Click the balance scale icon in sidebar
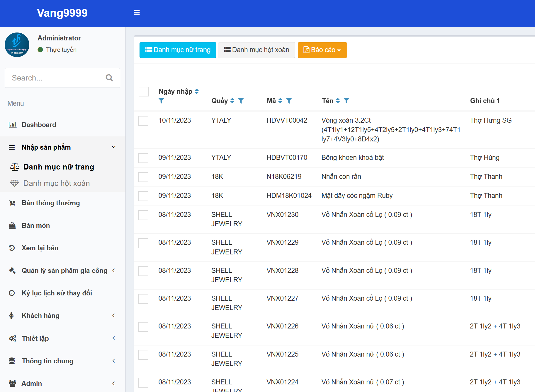This screenshot has width=537, height=392. [x=15, y=167]
